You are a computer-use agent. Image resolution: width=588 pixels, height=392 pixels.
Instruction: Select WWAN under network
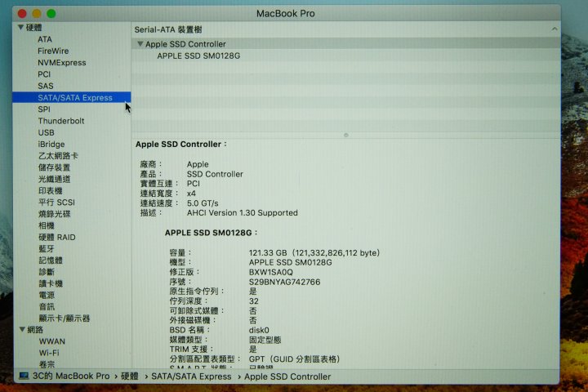[51, 341]
